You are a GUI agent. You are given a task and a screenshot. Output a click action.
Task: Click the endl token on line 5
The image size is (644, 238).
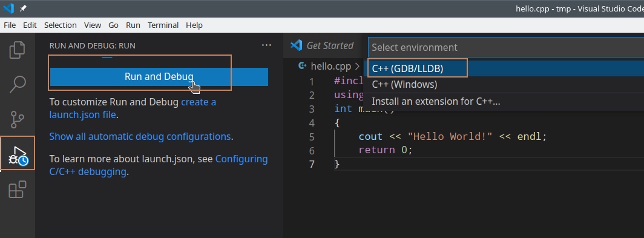pos(529,136)
